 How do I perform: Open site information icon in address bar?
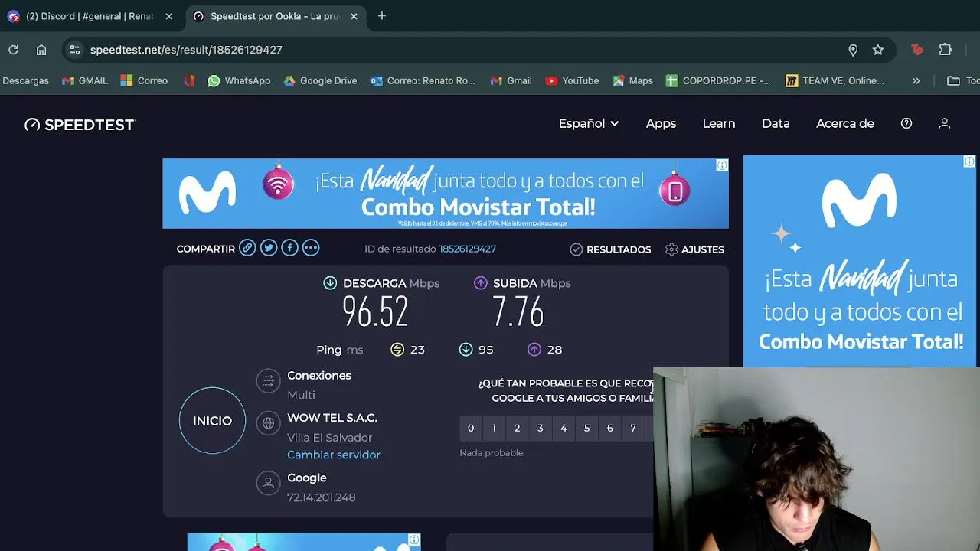tap(74, 50)
